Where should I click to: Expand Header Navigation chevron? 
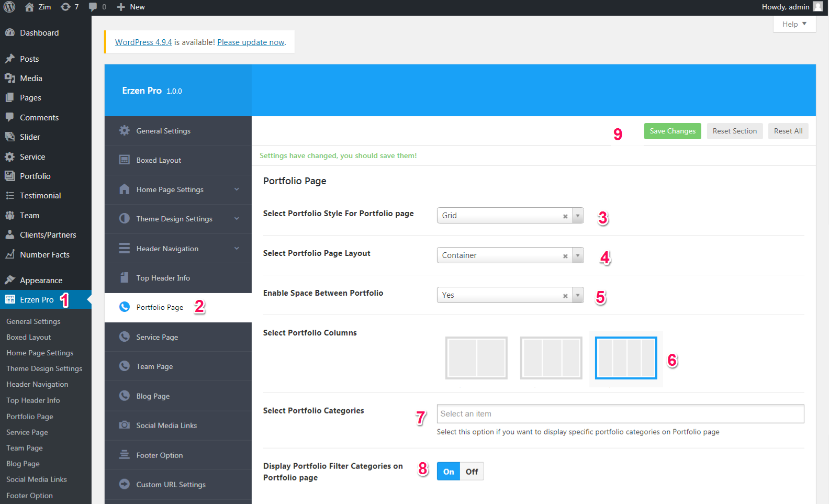[237, 249]
